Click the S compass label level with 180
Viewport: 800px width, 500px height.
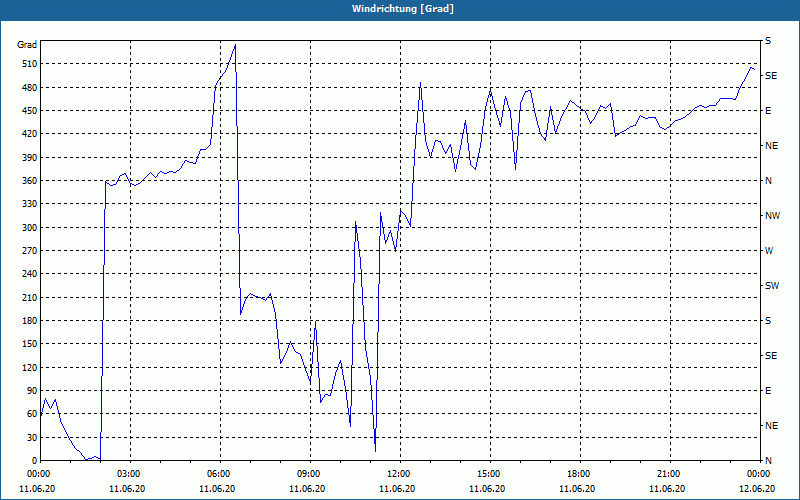click(x=768, y=321)
